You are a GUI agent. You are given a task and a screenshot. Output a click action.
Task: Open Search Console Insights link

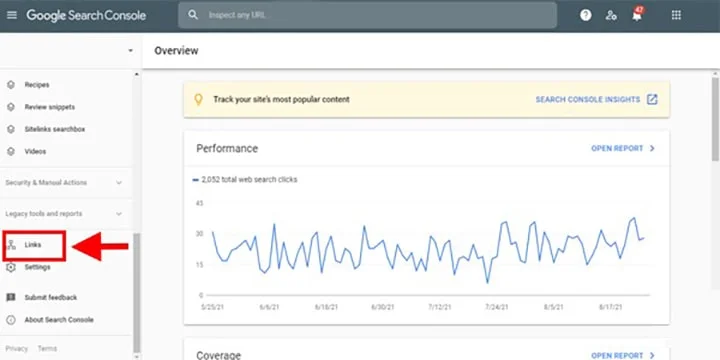click(588, 100)
